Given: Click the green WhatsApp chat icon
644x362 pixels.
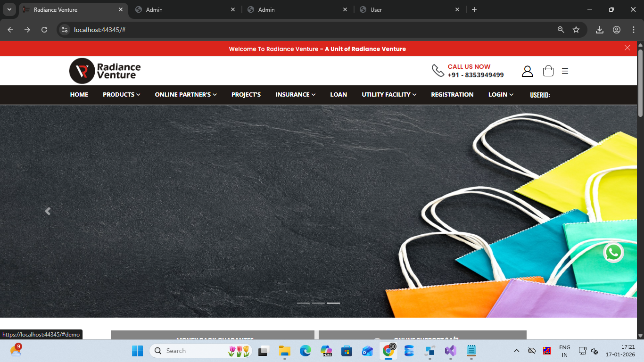Looking at the screenshot, I should click(x=613, y=253).
